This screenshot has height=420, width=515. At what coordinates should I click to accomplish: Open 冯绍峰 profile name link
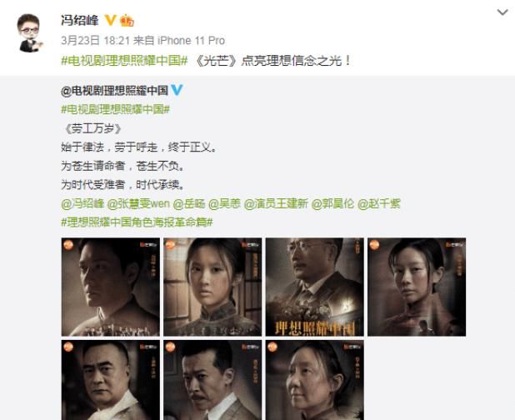point(80,21)
